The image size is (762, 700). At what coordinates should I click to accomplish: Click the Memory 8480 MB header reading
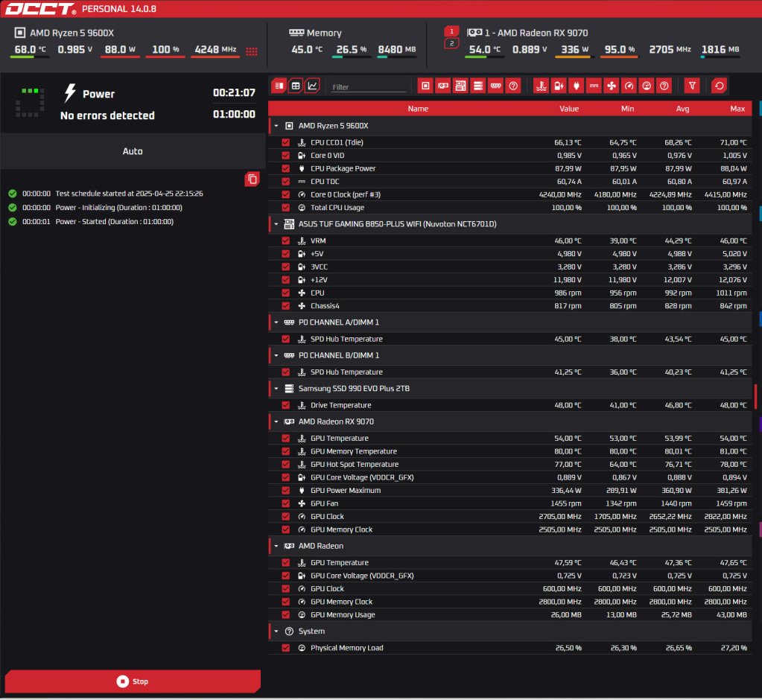point(396,50)
